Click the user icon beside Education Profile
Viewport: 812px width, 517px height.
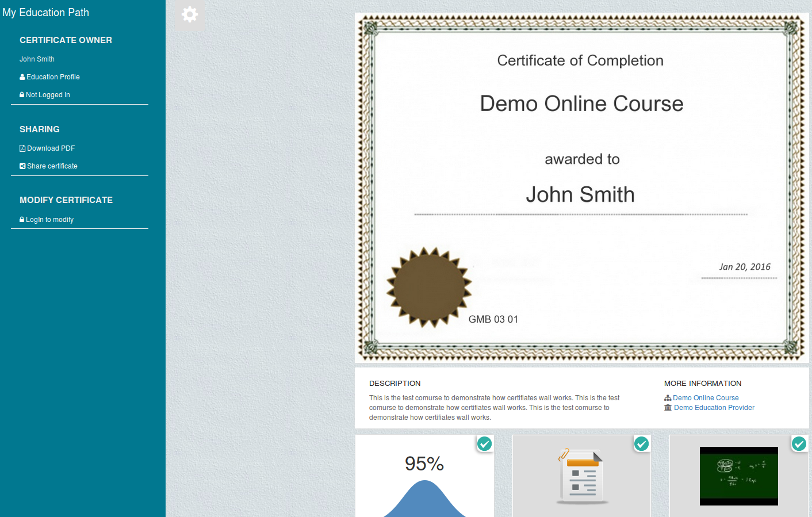click(22, 77)
